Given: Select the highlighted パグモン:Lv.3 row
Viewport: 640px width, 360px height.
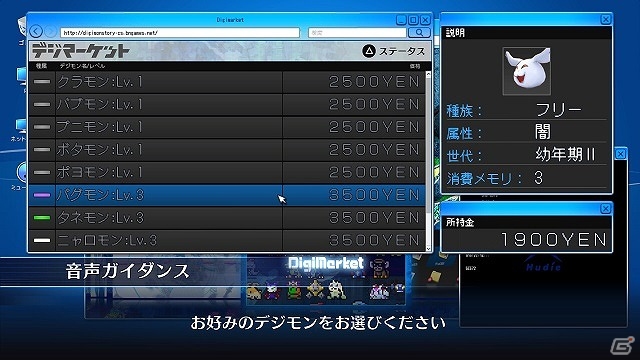Looking at the screenshot, I should click(x=227, y=195).
